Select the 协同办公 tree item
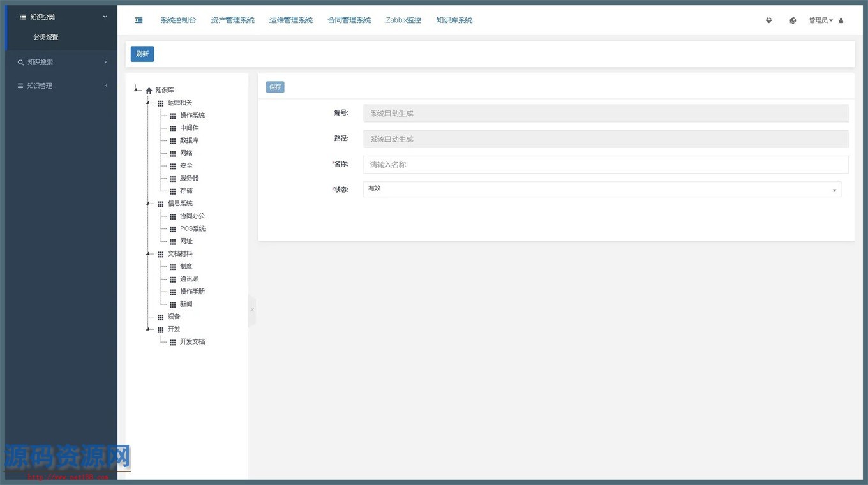Screen dimensions: 868x485 tap(192, 216)
